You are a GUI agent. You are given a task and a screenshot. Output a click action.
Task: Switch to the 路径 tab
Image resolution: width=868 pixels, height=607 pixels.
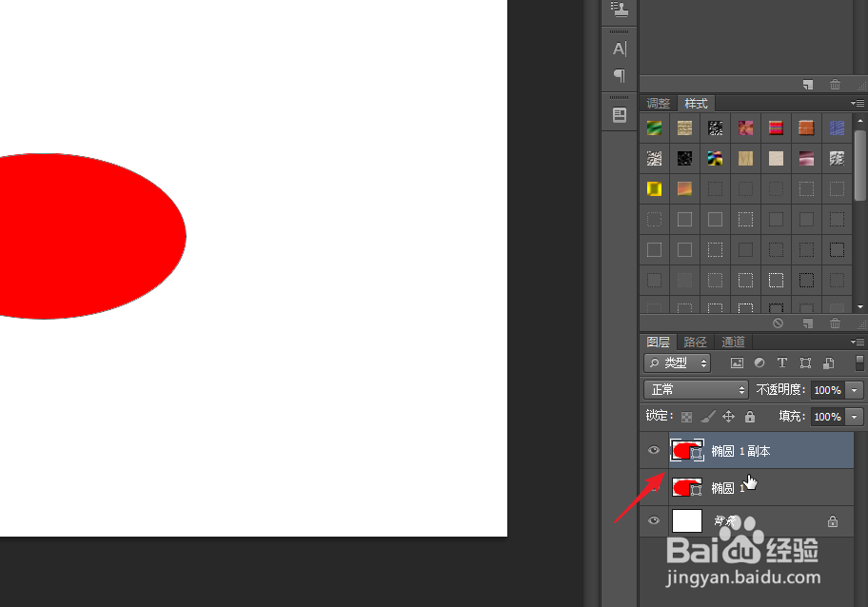tap(695, 342)
